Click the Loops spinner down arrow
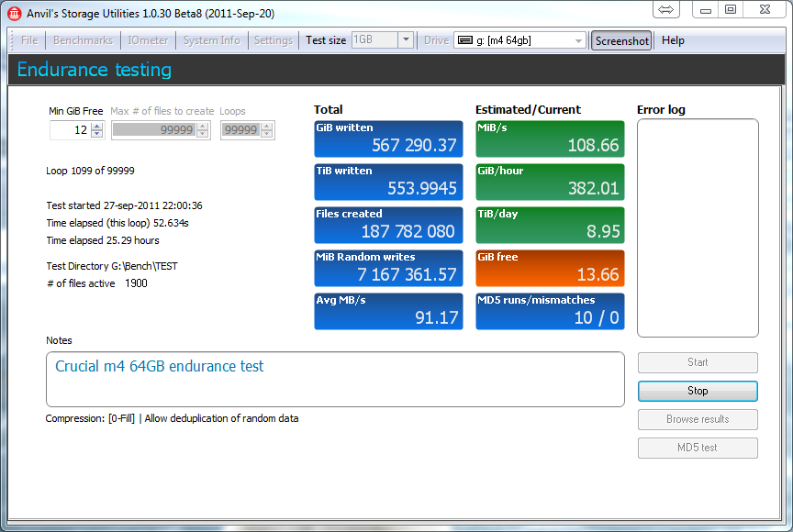Viewport: 793px width, 532px height. [x=267, y=134]
